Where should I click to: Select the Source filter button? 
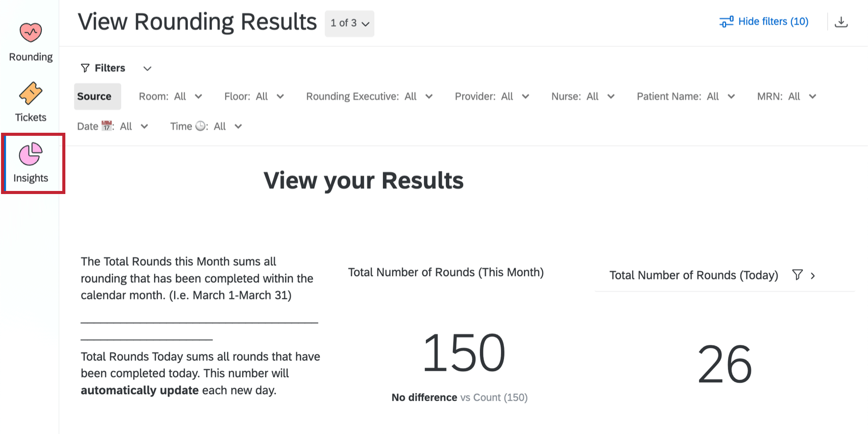(x=94, y=97)
